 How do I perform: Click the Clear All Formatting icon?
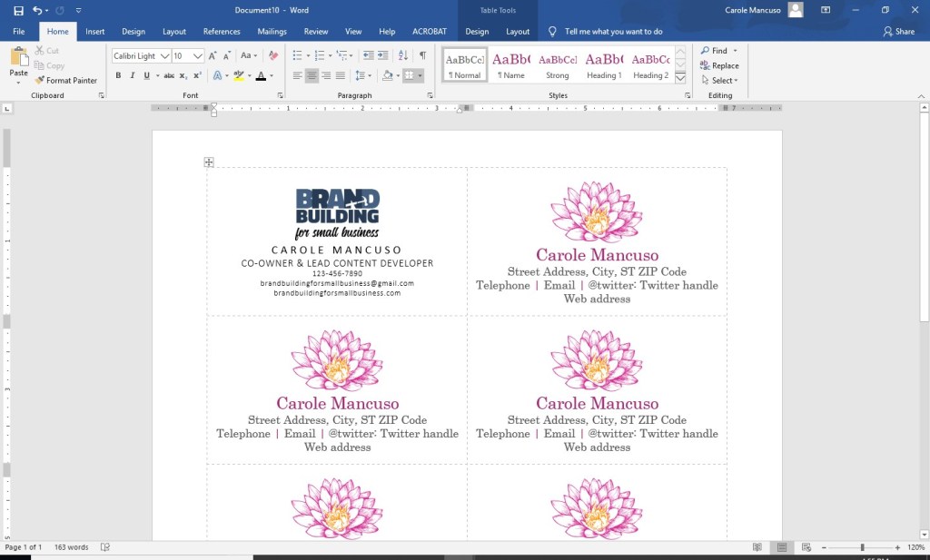pyautogui.click(x=273, y=55)
